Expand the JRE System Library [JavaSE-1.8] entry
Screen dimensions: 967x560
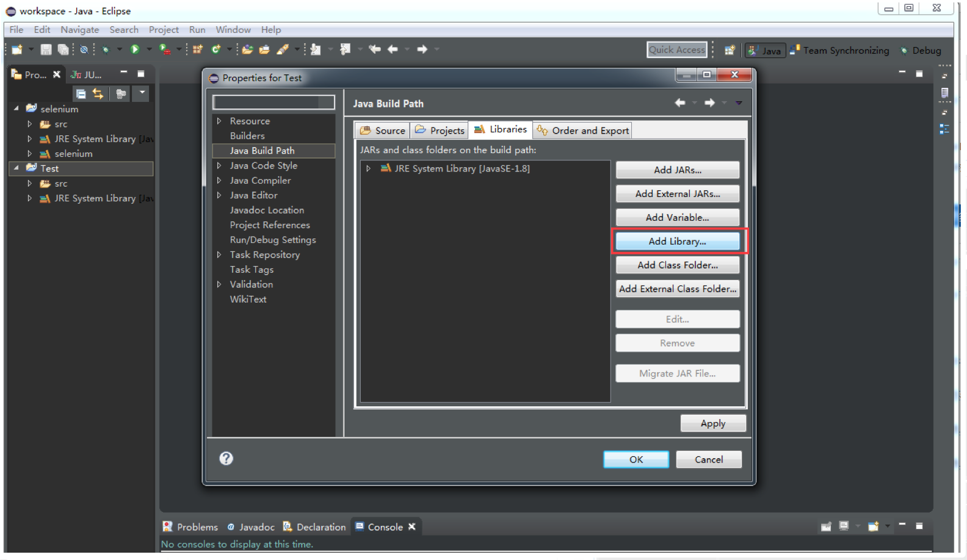368,169
